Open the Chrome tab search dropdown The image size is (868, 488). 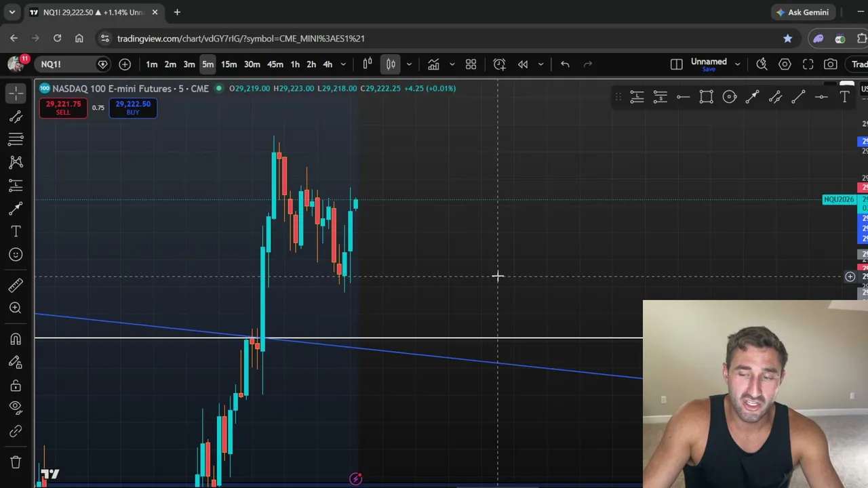(12, 12)
